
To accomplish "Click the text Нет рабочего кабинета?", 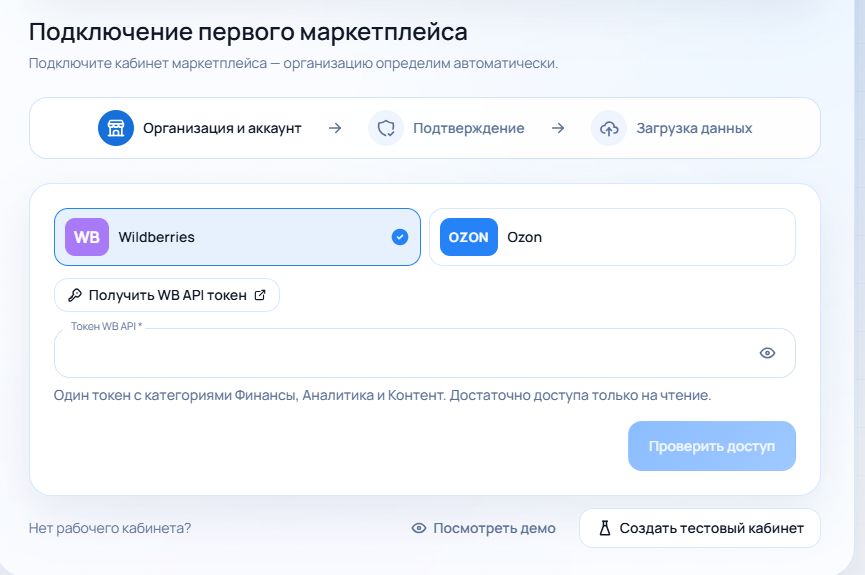I will pos(110,528).
